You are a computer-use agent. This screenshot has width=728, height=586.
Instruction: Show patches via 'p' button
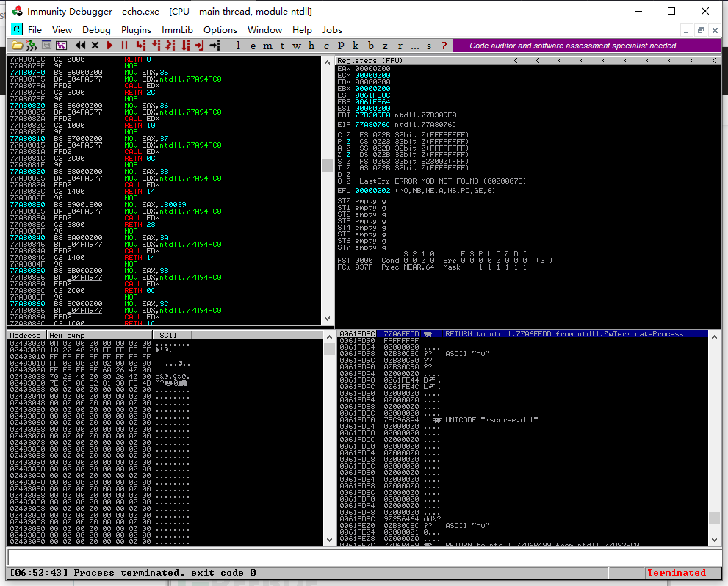[342, 46]
